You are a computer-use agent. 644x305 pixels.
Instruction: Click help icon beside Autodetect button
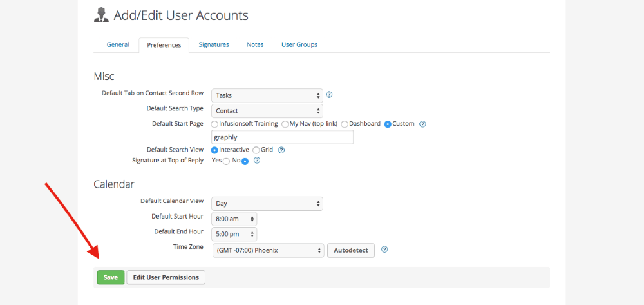[x=384, y=250]
